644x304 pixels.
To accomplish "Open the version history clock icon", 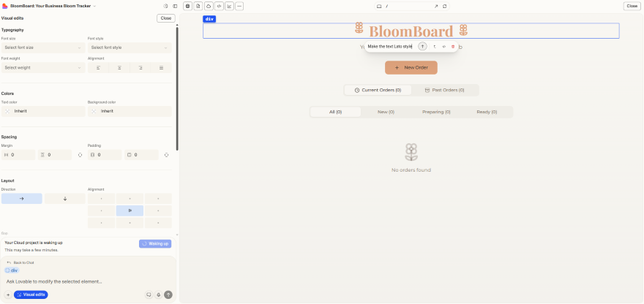I will (165, 6).
